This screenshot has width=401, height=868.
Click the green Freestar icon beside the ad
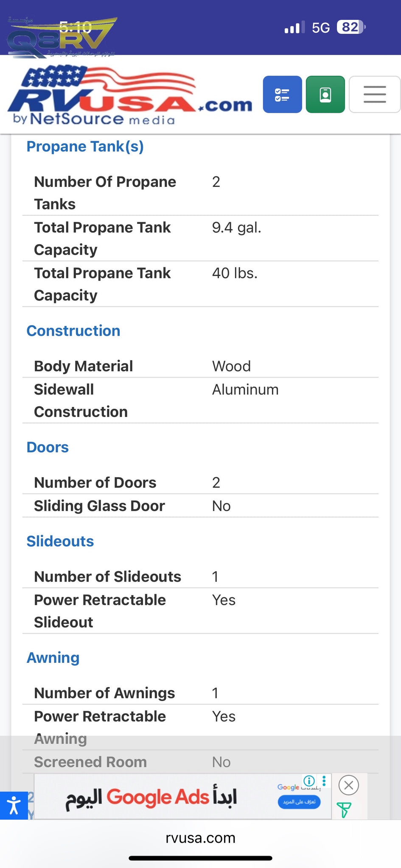pos(344,810)
